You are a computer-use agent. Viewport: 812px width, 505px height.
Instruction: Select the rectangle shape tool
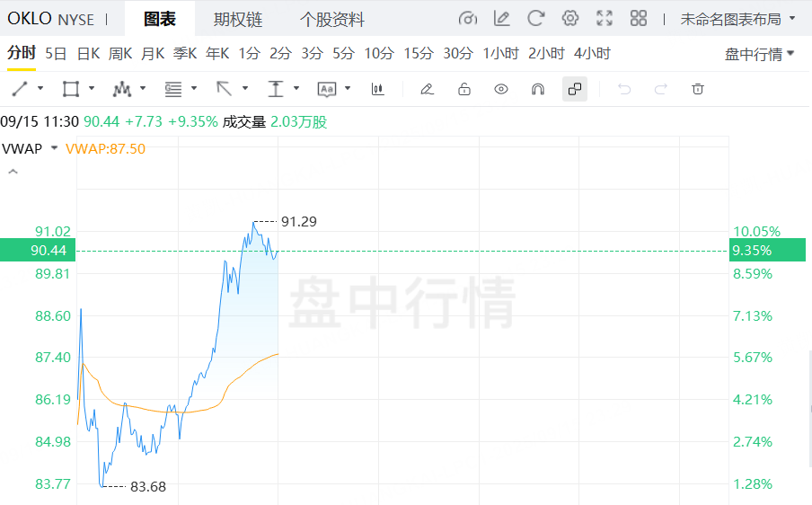(x=70, y=89)
